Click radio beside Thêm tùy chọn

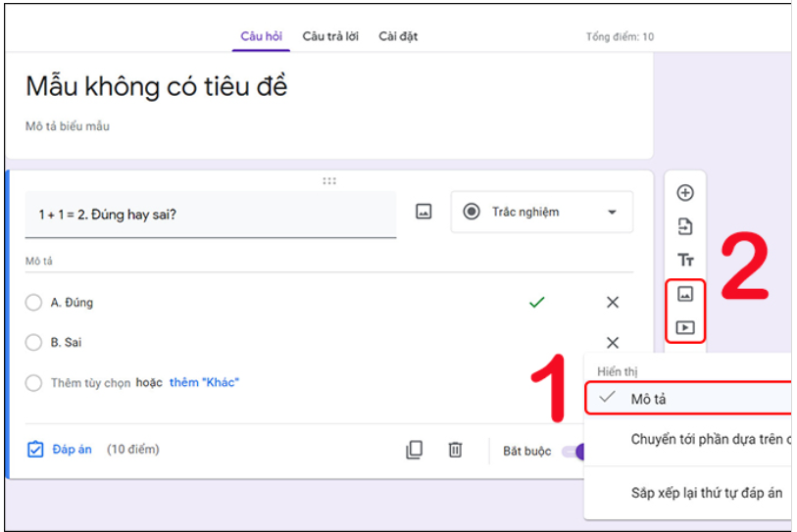33,383
